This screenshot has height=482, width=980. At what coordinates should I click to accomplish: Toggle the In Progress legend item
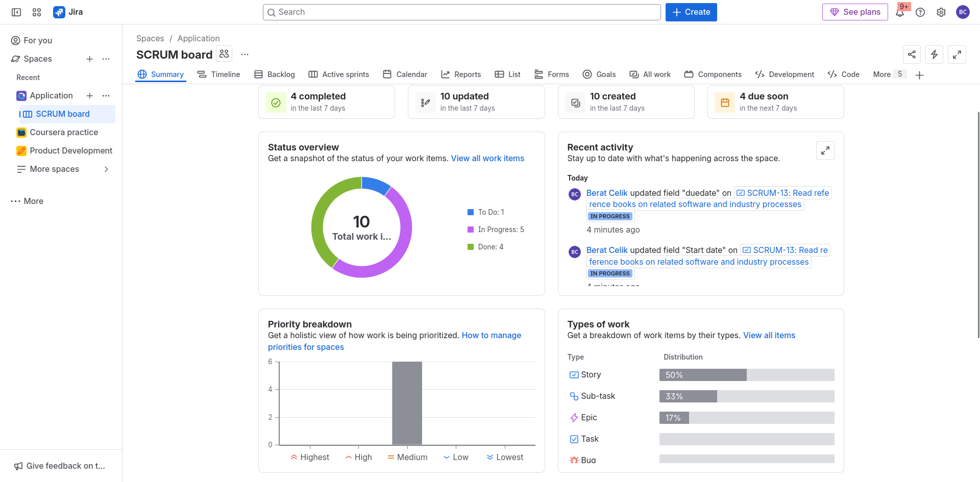pos(495,230)
